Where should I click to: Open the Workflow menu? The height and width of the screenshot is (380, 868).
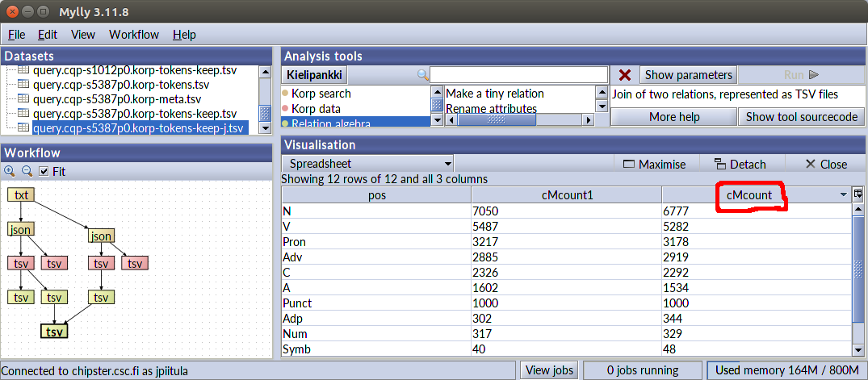coord(134,35)
